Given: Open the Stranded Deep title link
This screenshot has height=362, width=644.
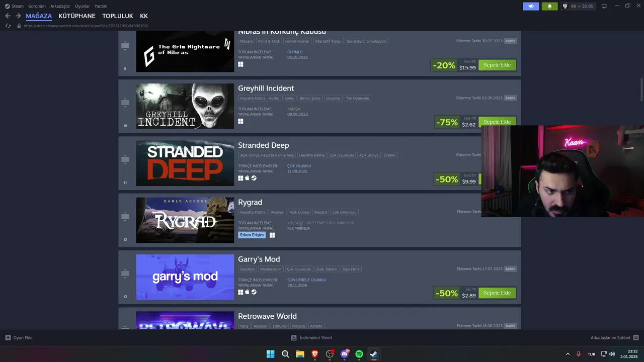Looking at the screenshot, I should pos(263,145).
